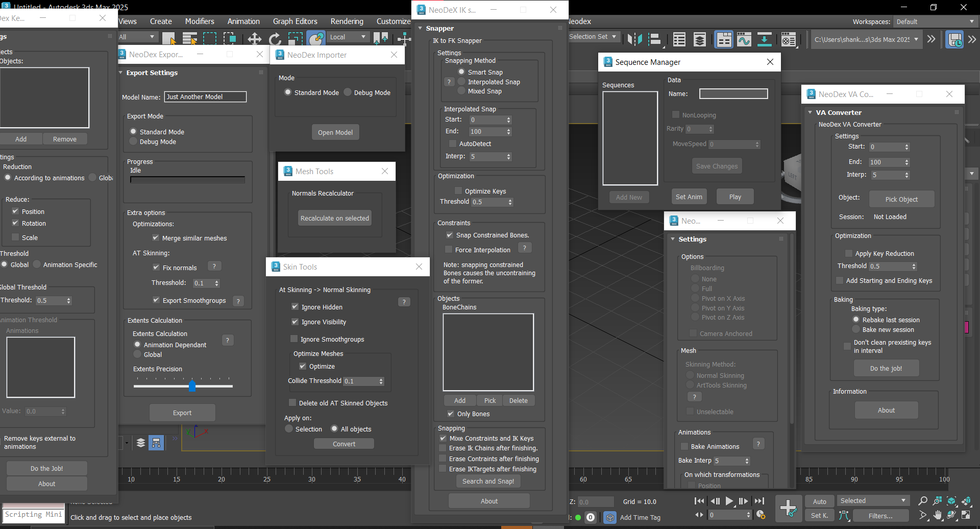The height and width of the screenshot is (529, 980).
Task: Click the autosave disk icon
Action: [954, 39]
